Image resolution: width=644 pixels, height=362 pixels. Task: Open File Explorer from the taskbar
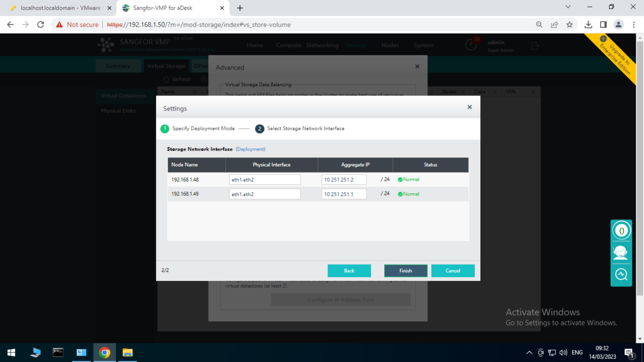point(128,353)
